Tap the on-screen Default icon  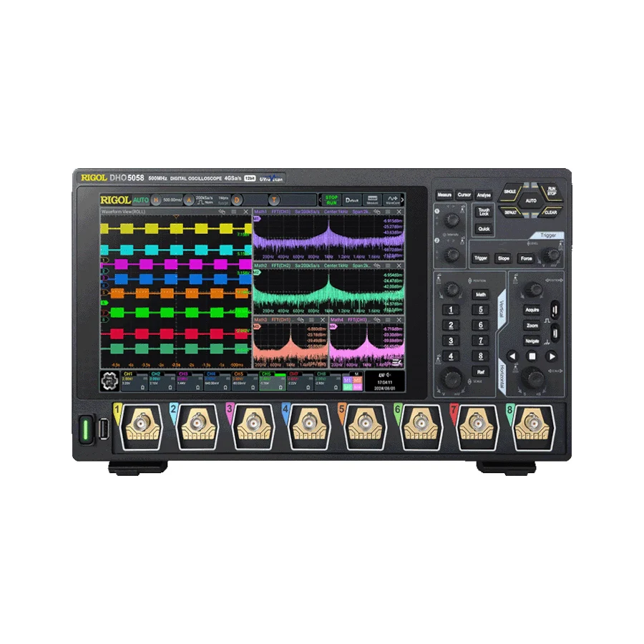tap(351, 200)
